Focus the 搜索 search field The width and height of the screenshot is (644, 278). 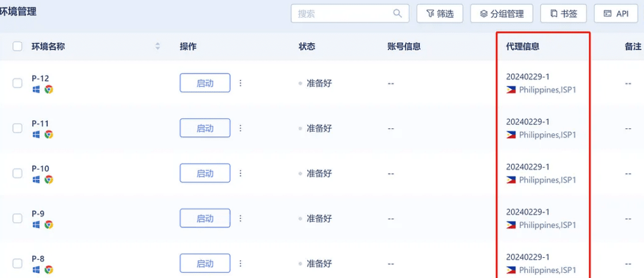[x=350, y=14]
